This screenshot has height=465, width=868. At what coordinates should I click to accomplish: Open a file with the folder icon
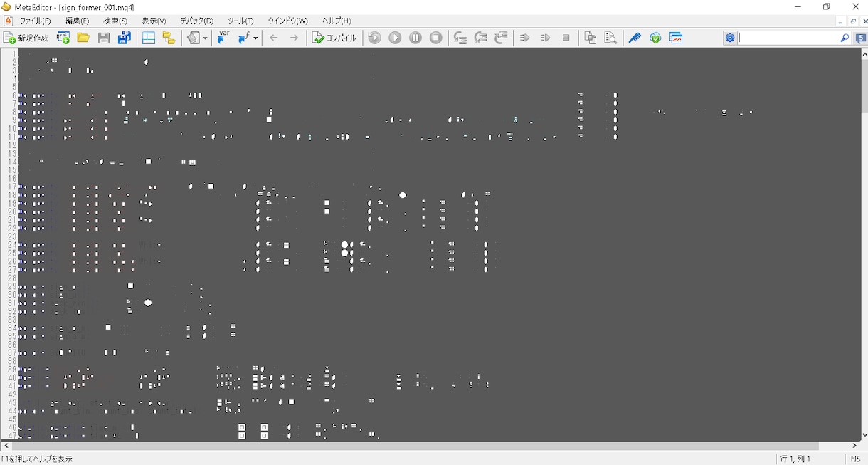click(x=83, y=38)
